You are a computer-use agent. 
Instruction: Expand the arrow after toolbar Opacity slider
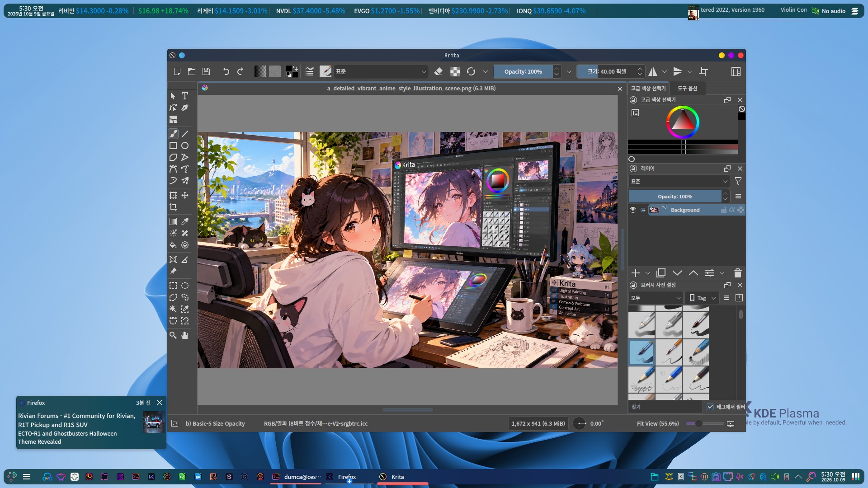click(569, 71)
